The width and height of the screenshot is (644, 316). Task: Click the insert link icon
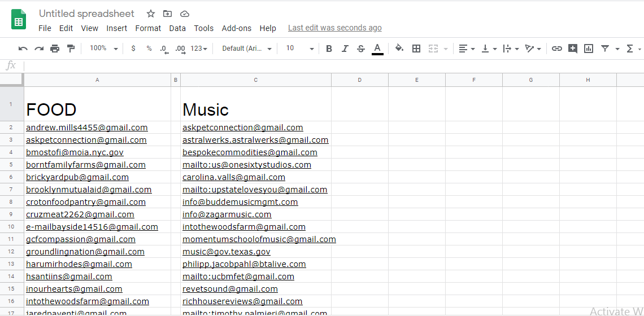(557, 49)
